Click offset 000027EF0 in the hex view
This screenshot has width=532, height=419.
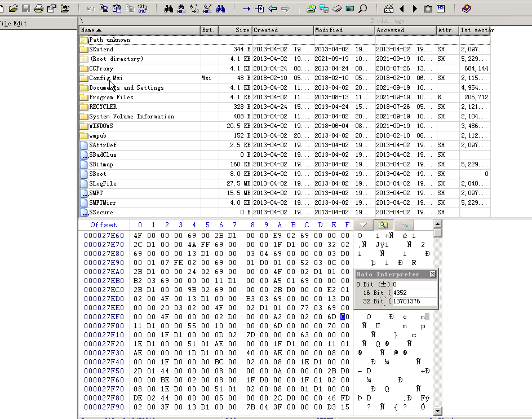104,317
